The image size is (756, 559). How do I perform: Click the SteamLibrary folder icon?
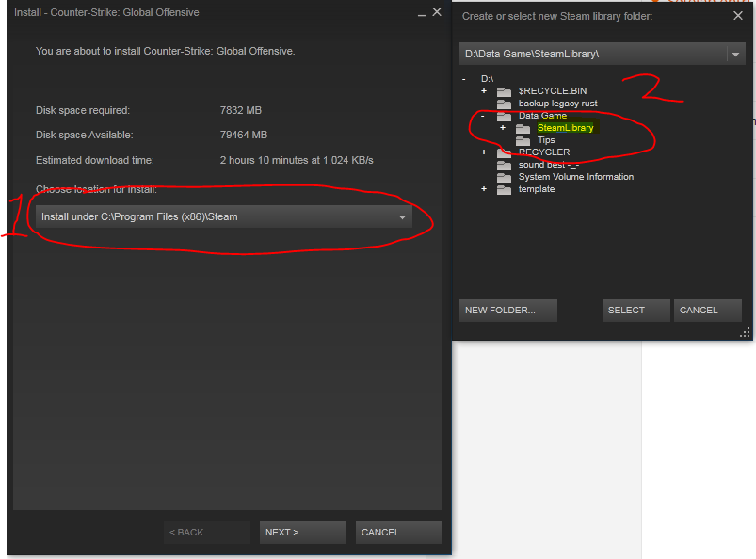523,128
